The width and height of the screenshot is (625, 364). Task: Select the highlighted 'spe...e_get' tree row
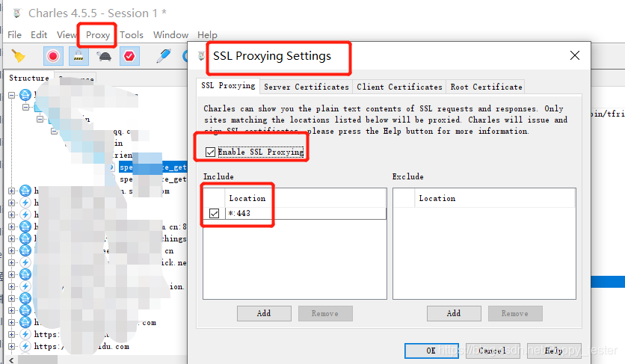pos(153,167)
